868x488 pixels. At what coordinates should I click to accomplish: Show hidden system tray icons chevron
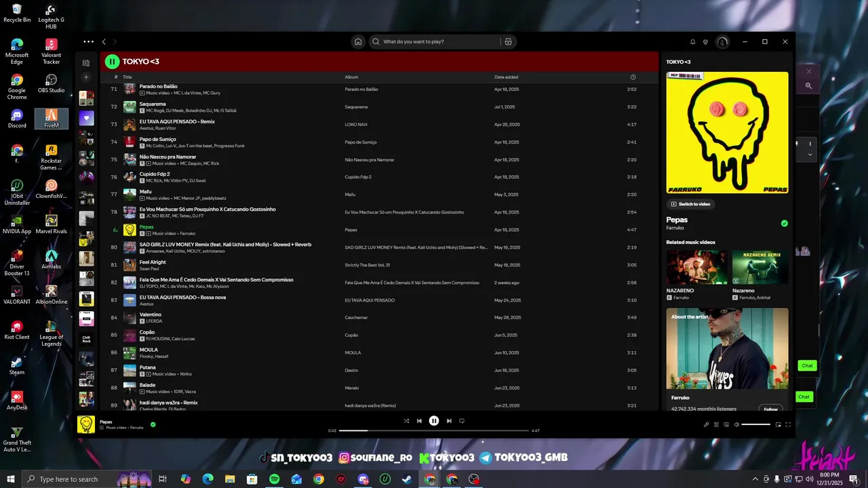[x=755, y=479]
